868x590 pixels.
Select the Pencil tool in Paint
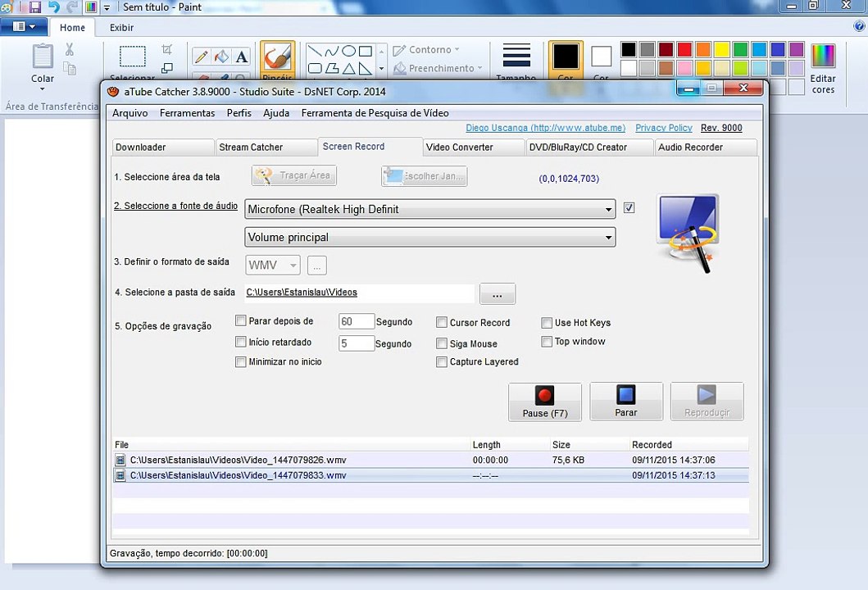tap(201, 57)
